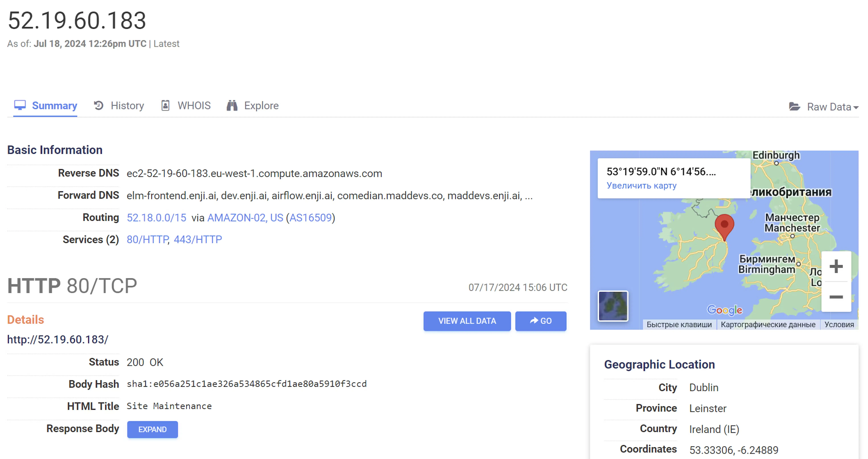Open the AS16509 link
This screenshot has height=459, width=868.
[310, 218]
